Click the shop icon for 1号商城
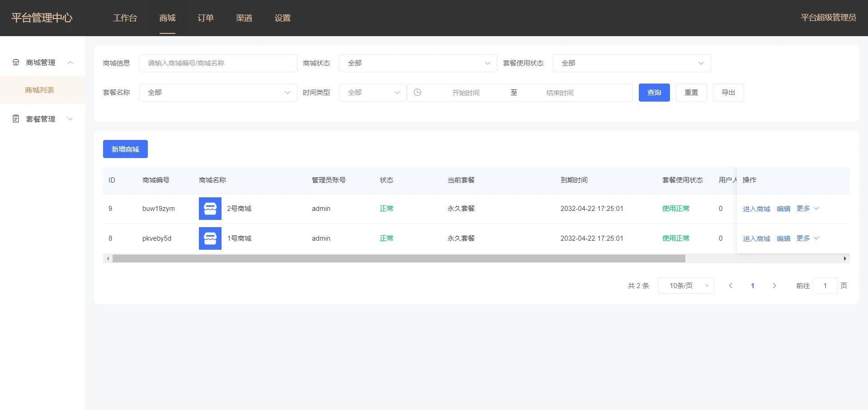 [210, 238]
